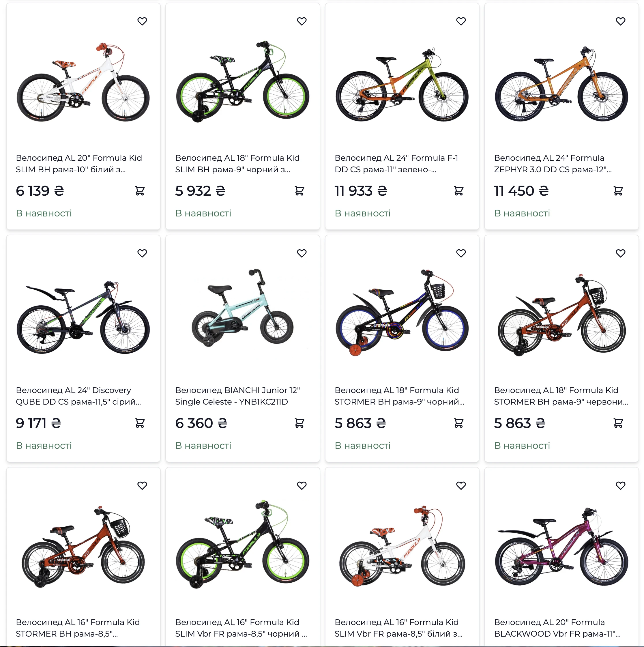Add Discovery QUBE 9 171 ₴ to cart

140,423
